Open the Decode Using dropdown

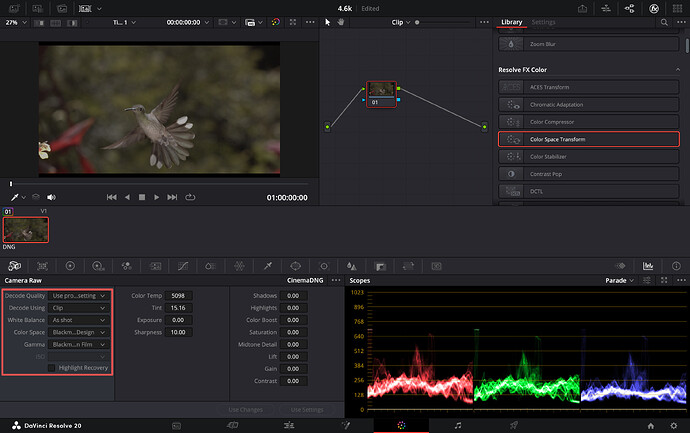point(79,308)
